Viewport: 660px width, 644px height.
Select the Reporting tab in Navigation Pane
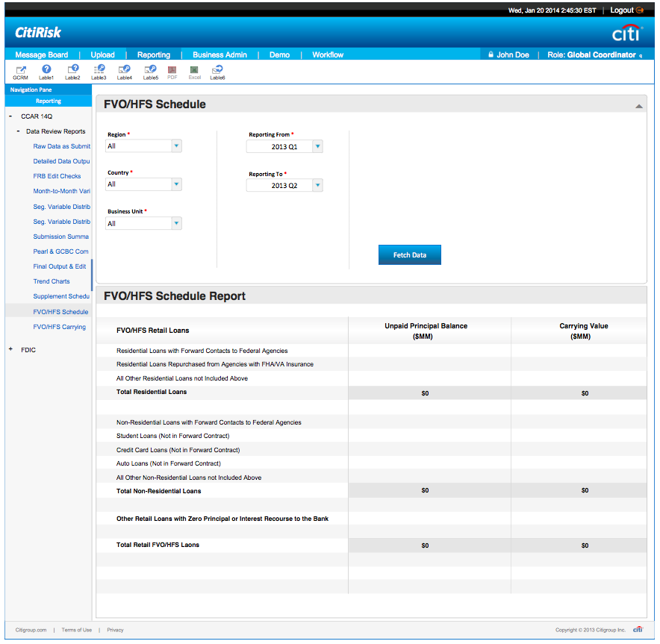(49, 101)
